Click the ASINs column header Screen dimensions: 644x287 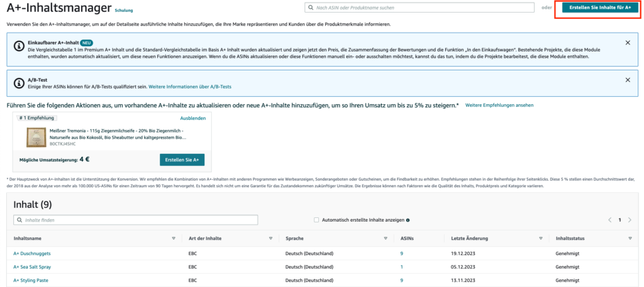click(407, 238)
